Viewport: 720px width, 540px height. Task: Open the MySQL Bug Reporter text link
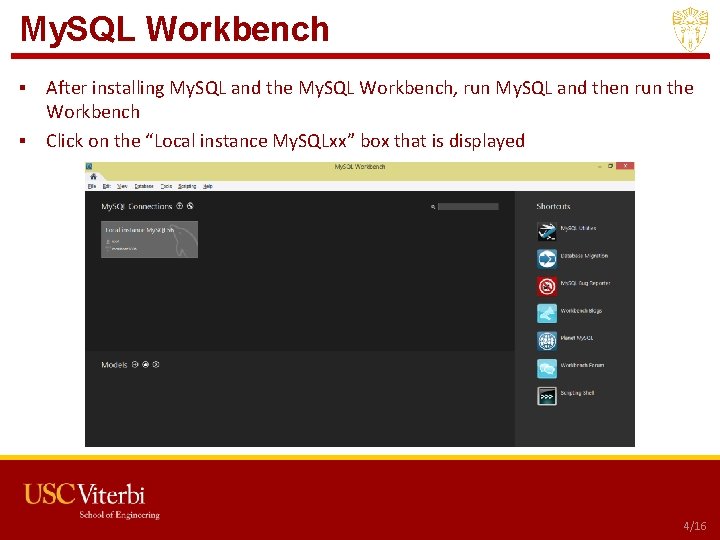click(585, 283)
